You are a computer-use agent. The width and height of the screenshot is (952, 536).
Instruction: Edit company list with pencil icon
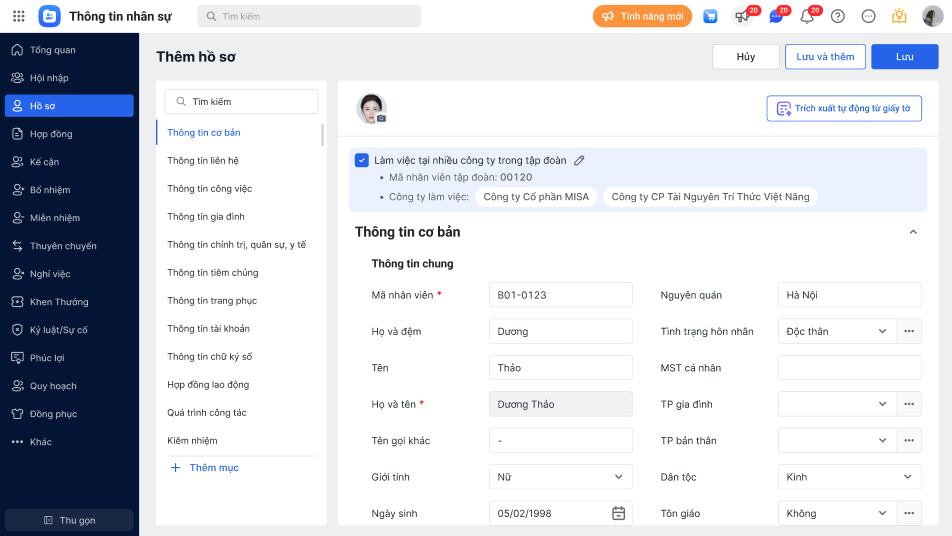click(x=579, y=160)
